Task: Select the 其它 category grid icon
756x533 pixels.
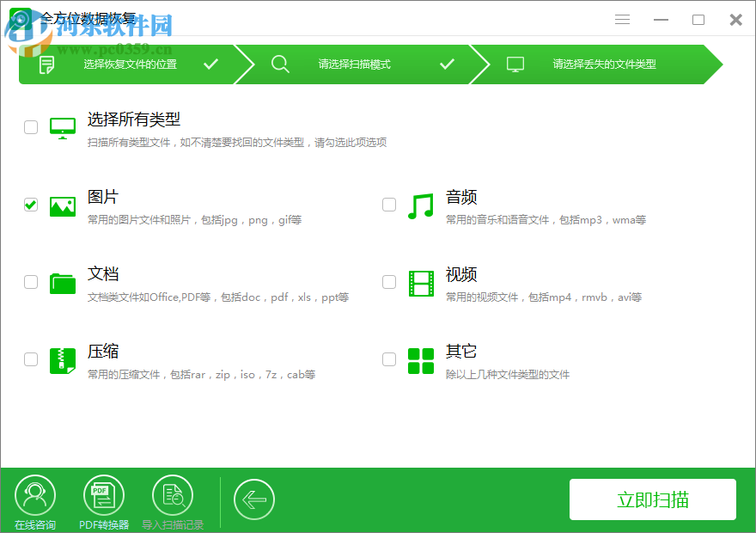Action: 420,360
